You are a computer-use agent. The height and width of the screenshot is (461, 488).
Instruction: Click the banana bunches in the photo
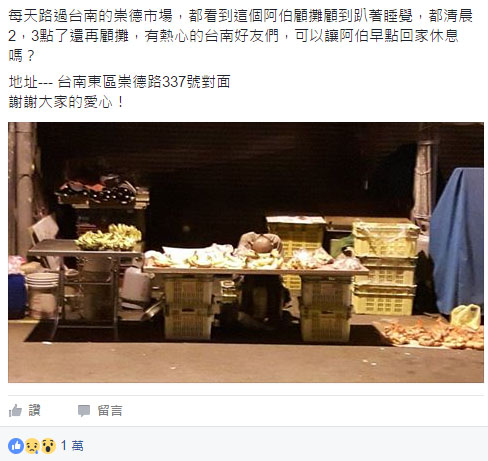click(110, 237)
